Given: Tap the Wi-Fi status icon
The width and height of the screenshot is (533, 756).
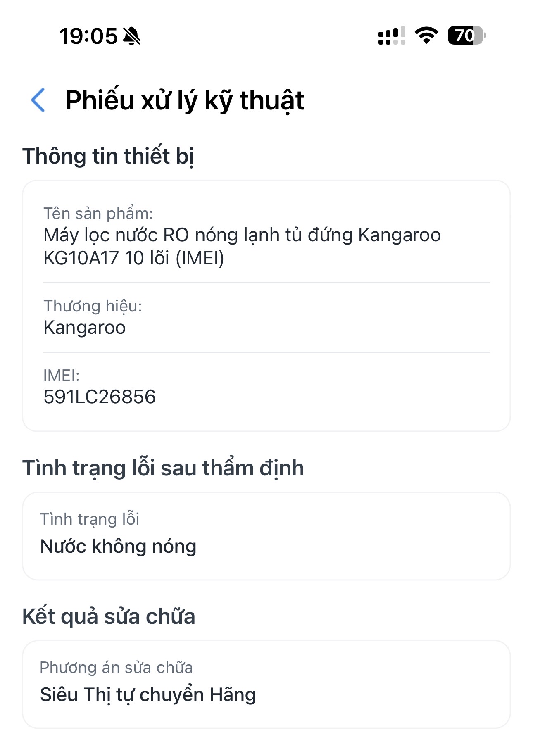Looking at the screenshot, I should pos(426,36).
